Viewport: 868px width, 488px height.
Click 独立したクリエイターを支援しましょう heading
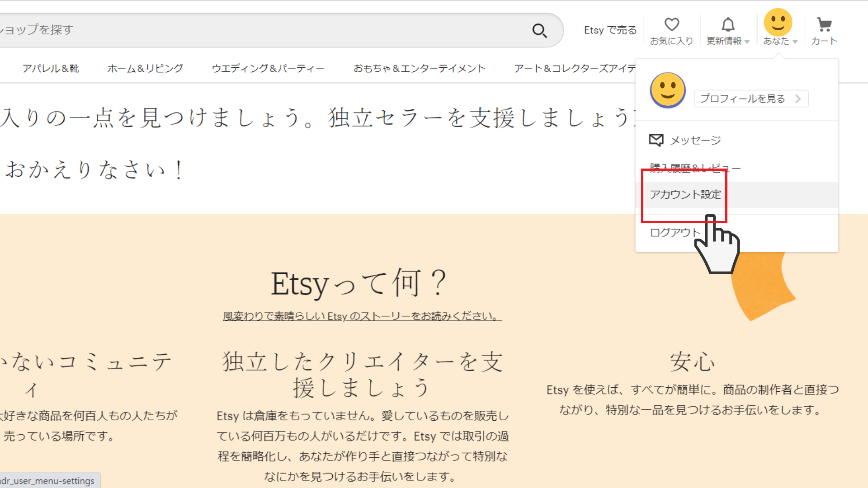362,375
